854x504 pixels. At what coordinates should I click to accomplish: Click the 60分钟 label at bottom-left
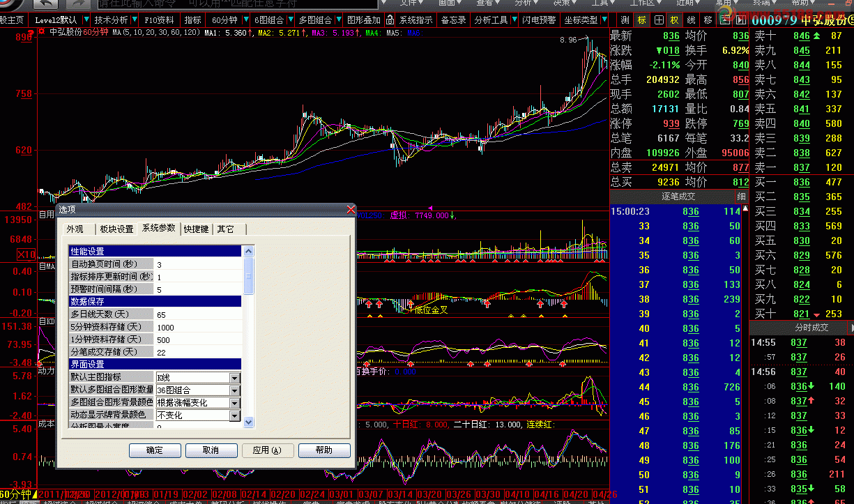point(15,494)
